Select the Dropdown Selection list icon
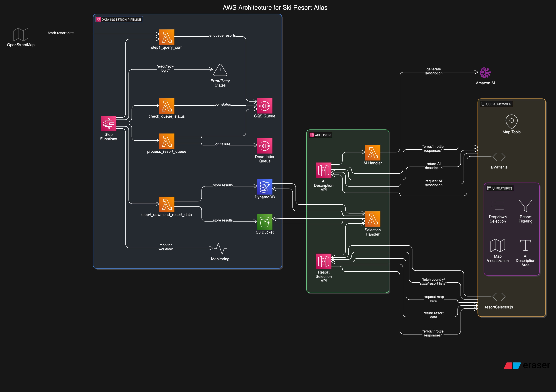Viewport: 556px width, 392px height. [498, 206]
